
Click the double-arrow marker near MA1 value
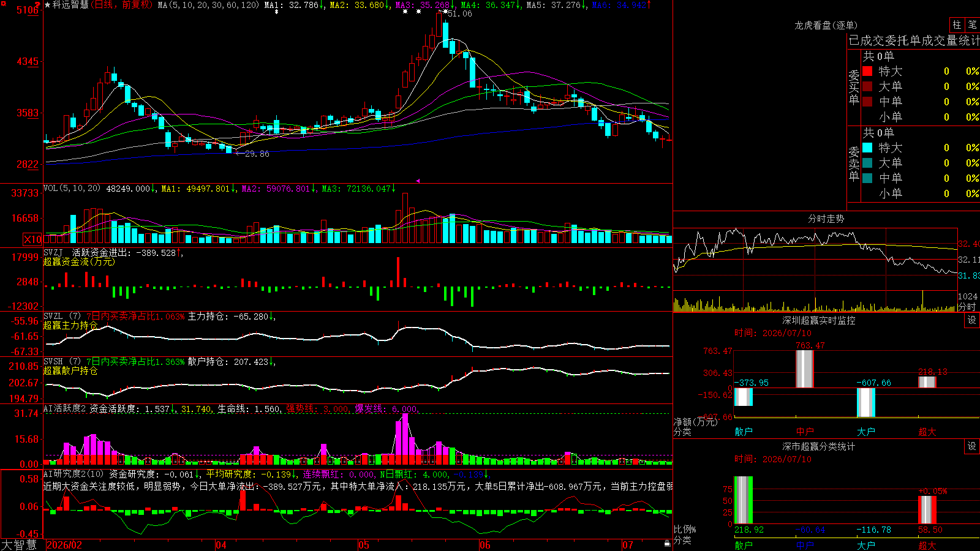tap(276, 12)
